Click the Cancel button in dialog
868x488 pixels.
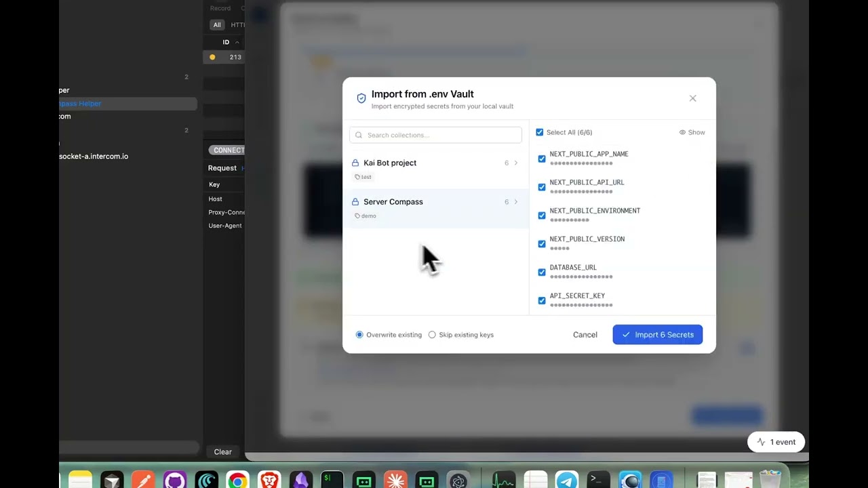coord(585,335)
